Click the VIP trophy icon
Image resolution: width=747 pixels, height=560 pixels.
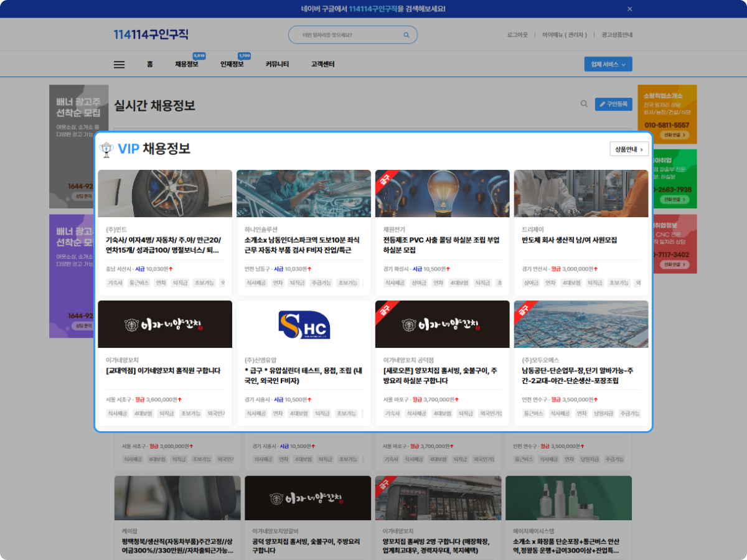(107, 149)
